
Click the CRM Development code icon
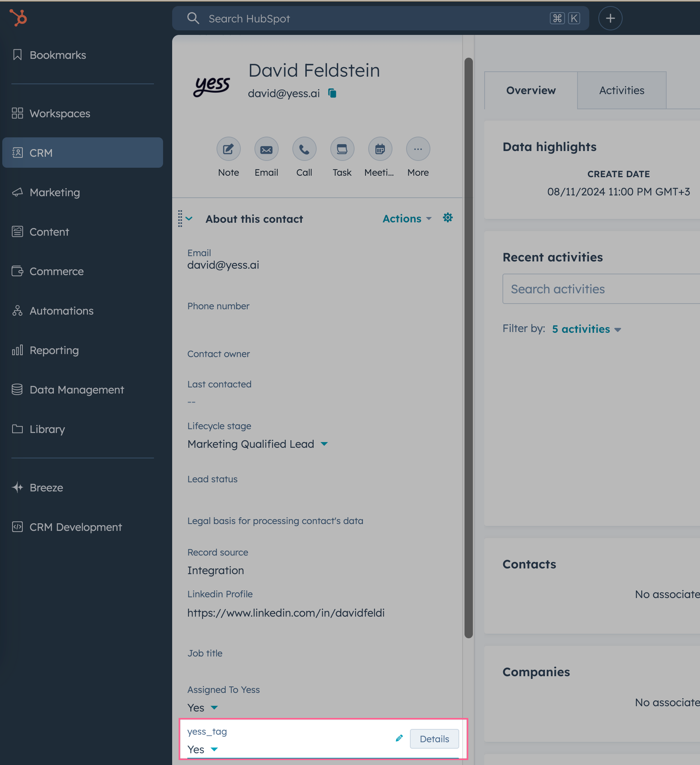coord(17,527)
